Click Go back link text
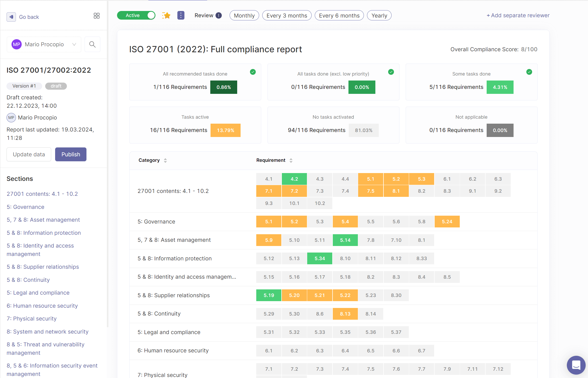The width and height of the screenshot is (588, 378). pos(29,17)
